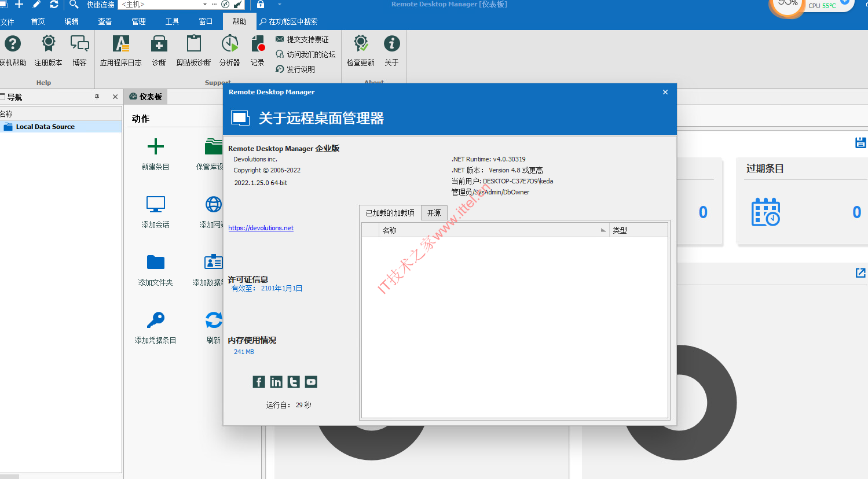This screenshot has height=479, width=868.
Task: Click the lock icon in title bar
Action: (x=261, y=4)
